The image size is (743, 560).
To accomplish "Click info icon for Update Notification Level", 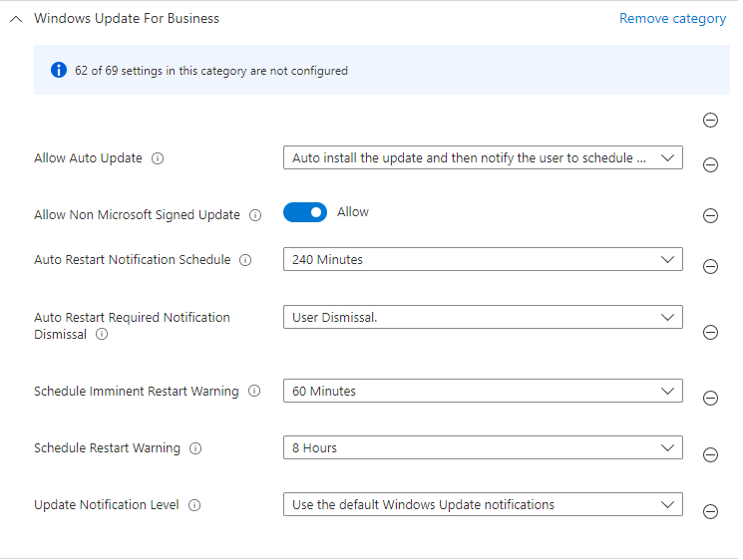I will coord(194,505).
